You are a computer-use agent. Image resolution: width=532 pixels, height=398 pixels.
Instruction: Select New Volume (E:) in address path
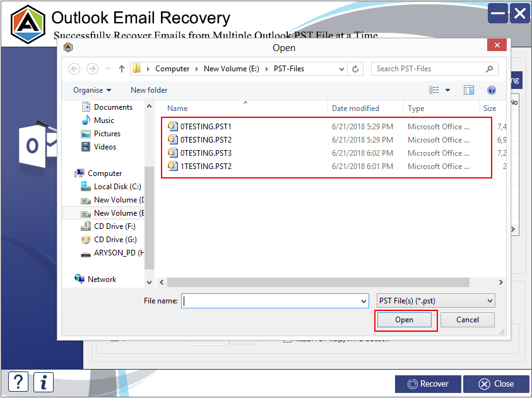(x=232, y=69)
